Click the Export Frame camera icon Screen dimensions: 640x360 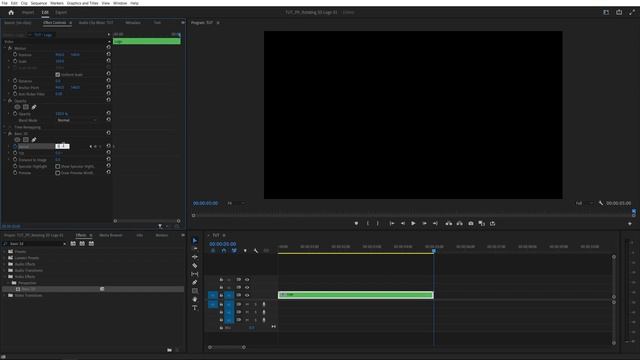471,223
